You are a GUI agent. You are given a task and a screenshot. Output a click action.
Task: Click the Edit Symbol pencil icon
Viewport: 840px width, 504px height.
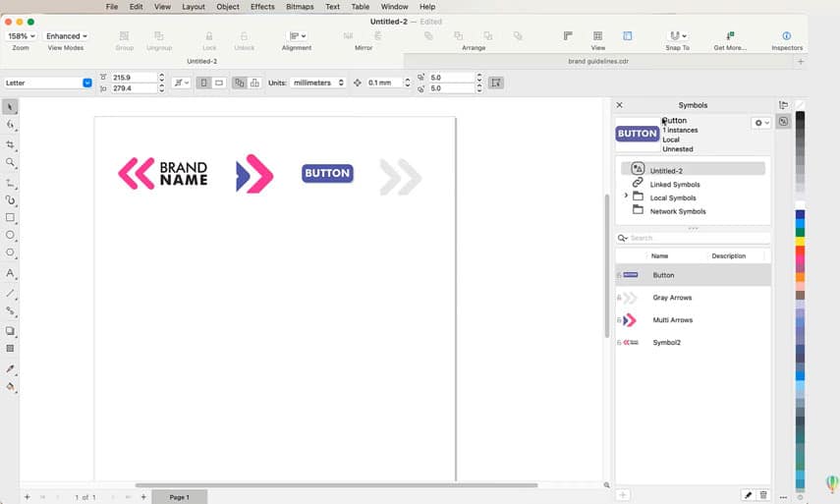coord(748,495)
